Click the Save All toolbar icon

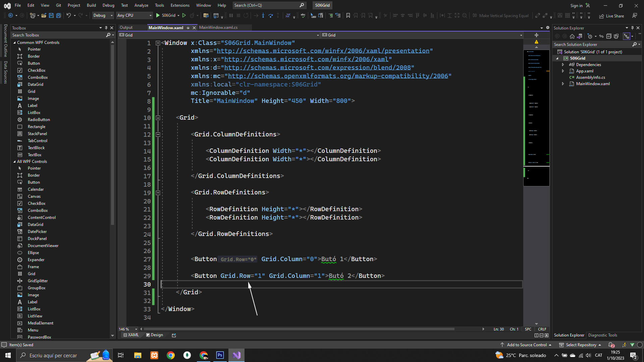click(x=58, y=15)
